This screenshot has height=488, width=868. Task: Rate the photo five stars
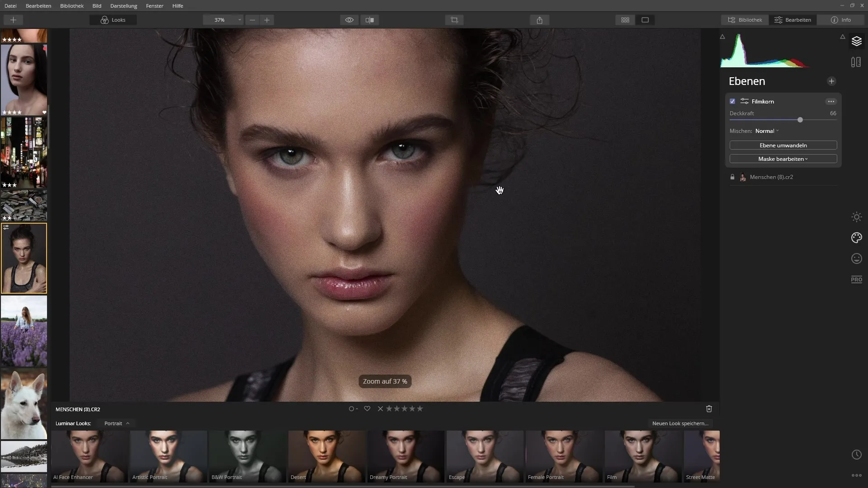(x=420, y=409)
